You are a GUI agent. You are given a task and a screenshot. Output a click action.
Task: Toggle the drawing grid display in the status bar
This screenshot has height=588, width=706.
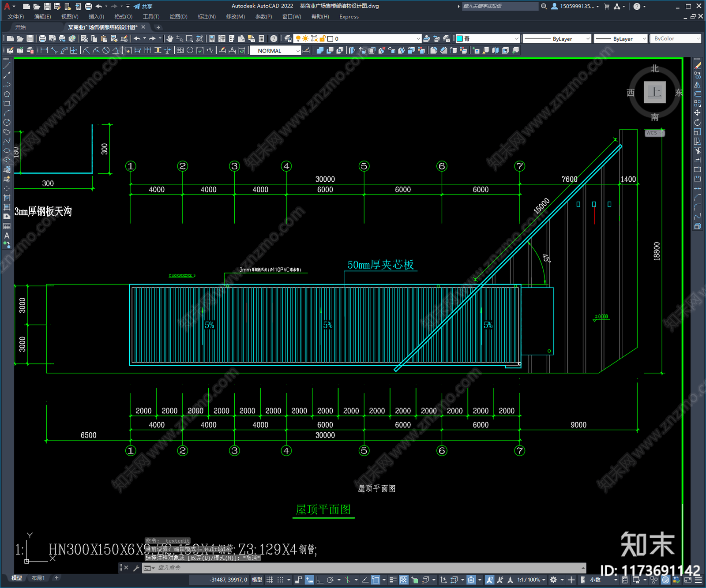click(x=270, y=580)
